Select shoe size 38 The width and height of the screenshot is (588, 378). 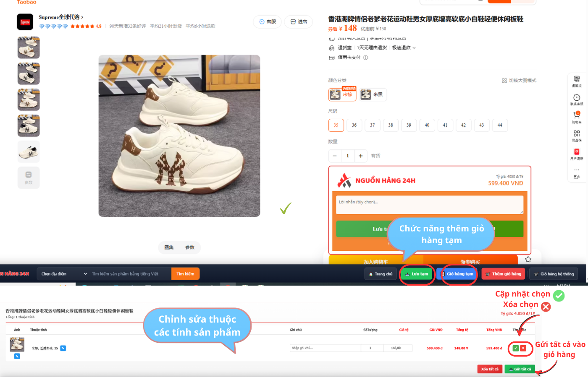click(391, 125)
